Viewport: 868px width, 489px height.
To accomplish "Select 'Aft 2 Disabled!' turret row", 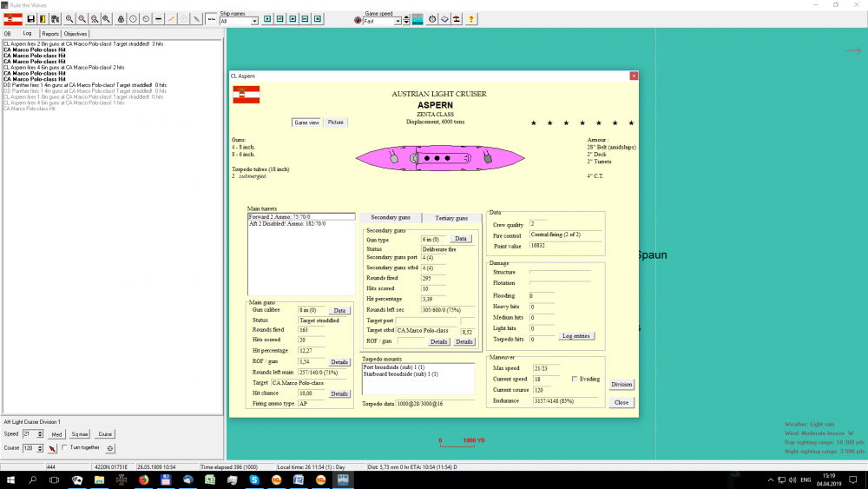I will pyautogui.click(x=301, y=224).
